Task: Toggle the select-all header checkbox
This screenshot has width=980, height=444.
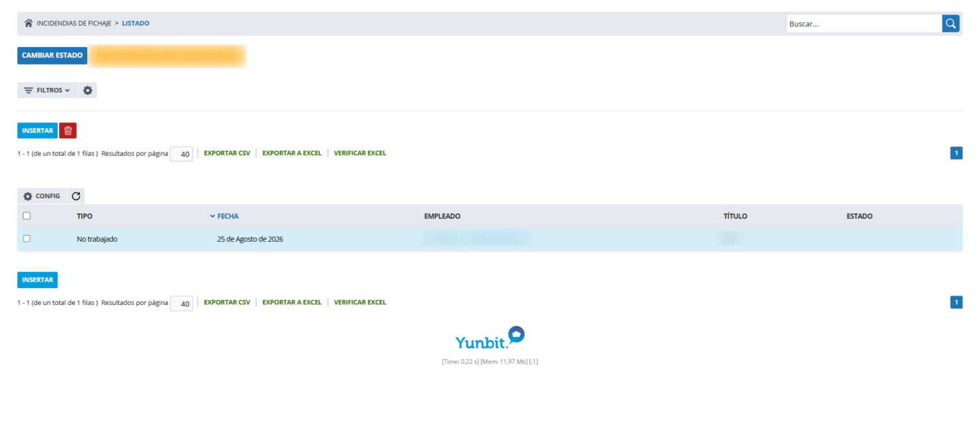Action: [x=27, y=216]
